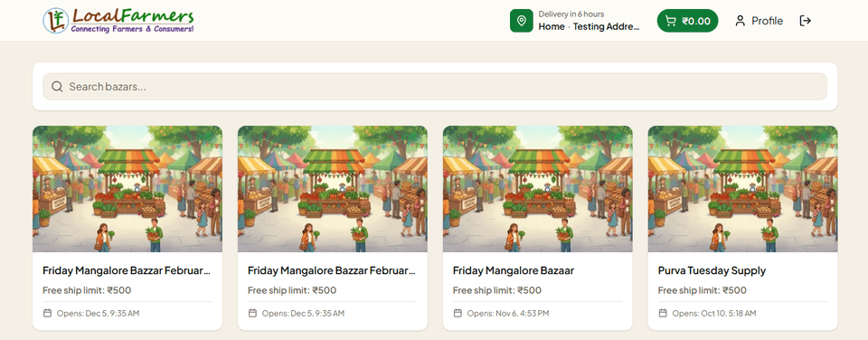
Task: Click Free ship limit in Friday Mangalore Bazaar card
Action: (496, 290)
